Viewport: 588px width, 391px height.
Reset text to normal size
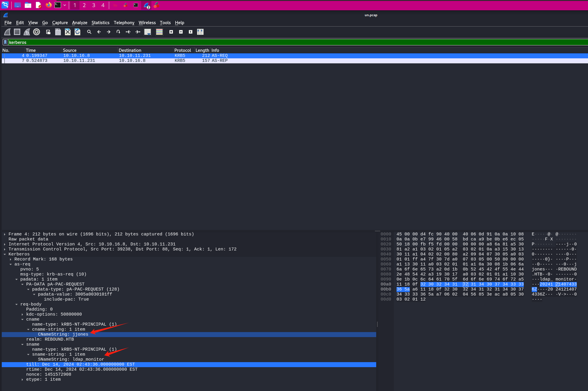[x=191, y=32]
